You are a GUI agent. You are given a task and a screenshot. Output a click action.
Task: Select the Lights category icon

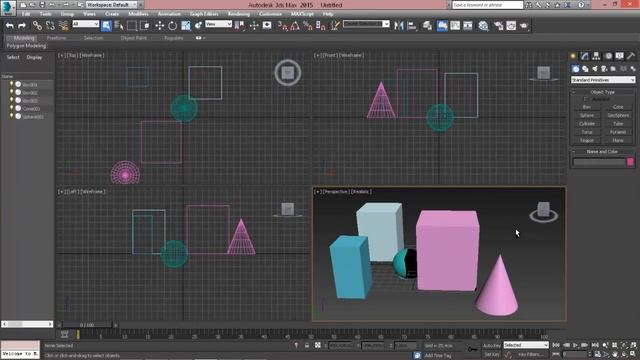pos(595,69)
